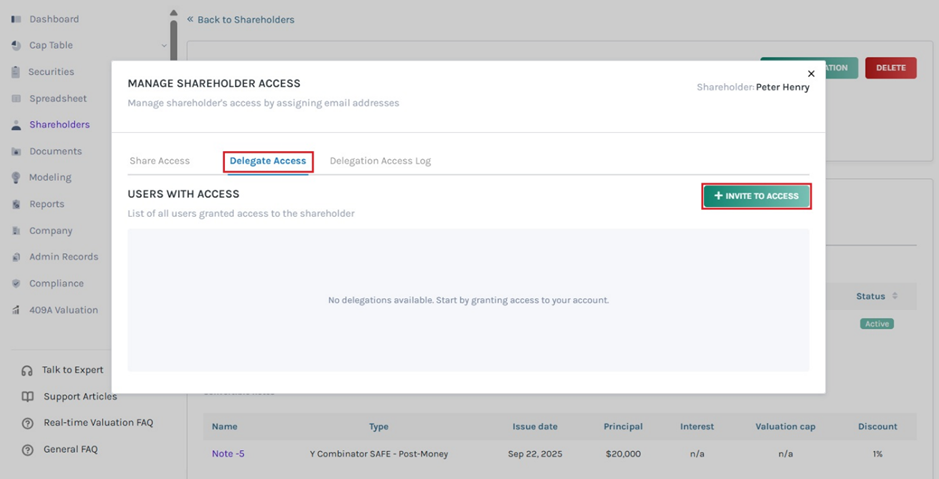Open Securities in the sidebar
This screenshot has width=939, height=479.
[x=51, y=72]
